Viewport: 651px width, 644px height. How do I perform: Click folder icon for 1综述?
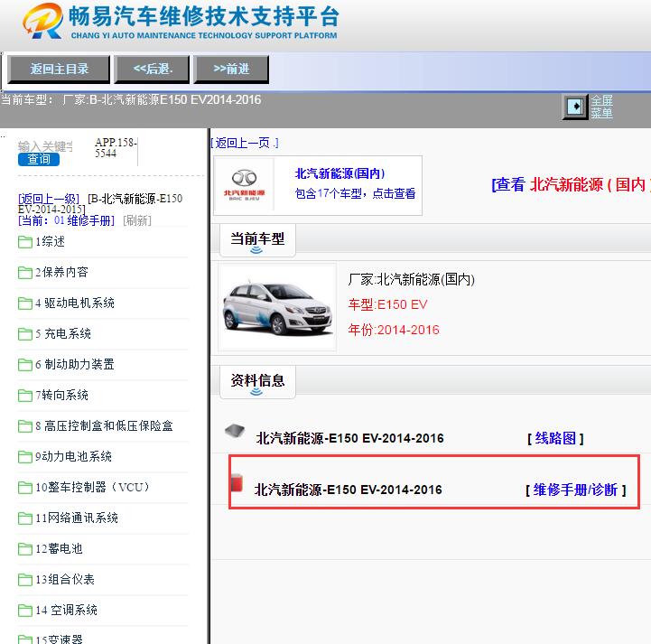[x=25, y=242]
